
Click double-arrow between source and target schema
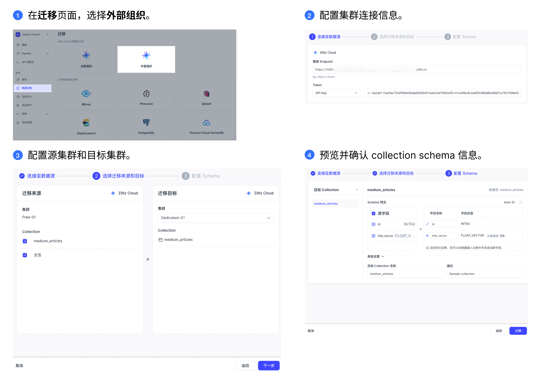click(x=421, y=229)
